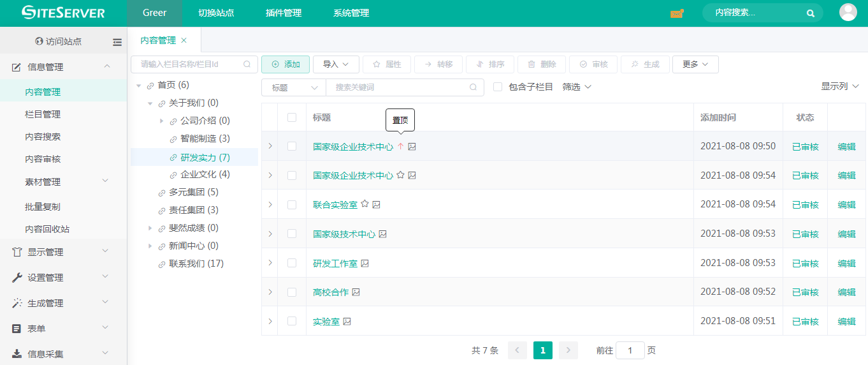Click image icon next to 实验室 title
This screenshot has height=365, width=868.
point(347,322)
